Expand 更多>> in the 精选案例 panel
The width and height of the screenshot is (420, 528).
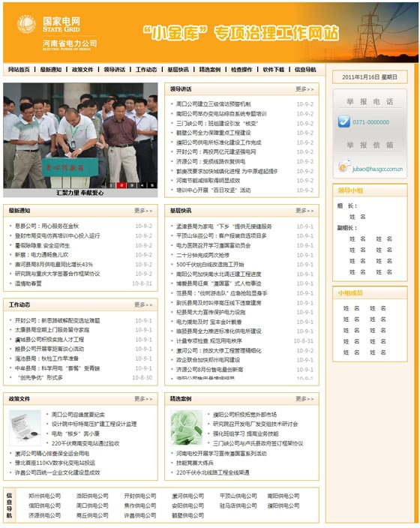[304, 399]
